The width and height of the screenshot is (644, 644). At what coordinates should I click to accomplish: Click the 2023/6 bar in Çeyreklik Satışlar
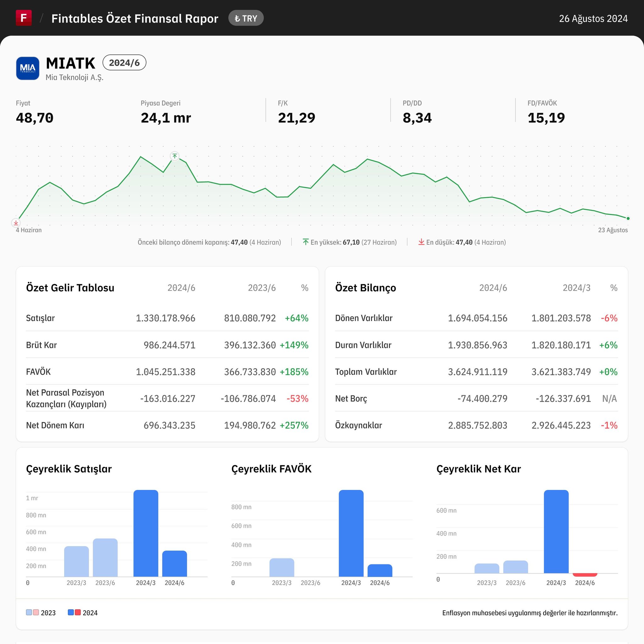(x=105, y=557)
